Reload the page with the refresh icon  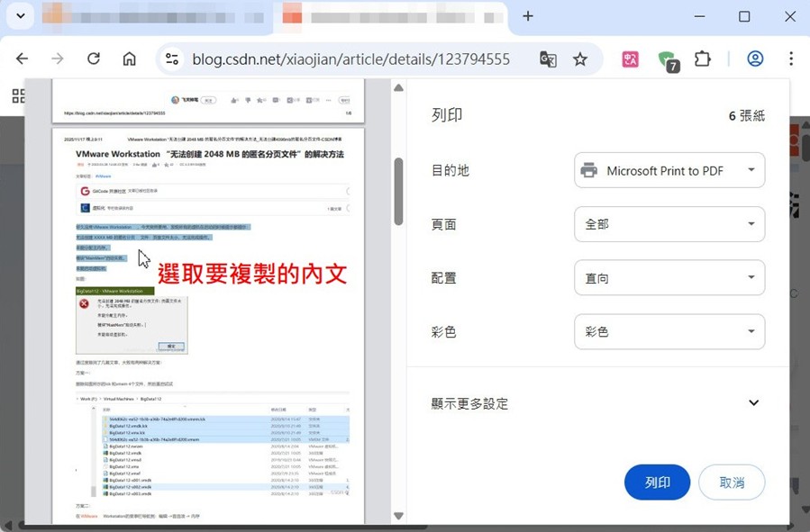coord(94,59)
